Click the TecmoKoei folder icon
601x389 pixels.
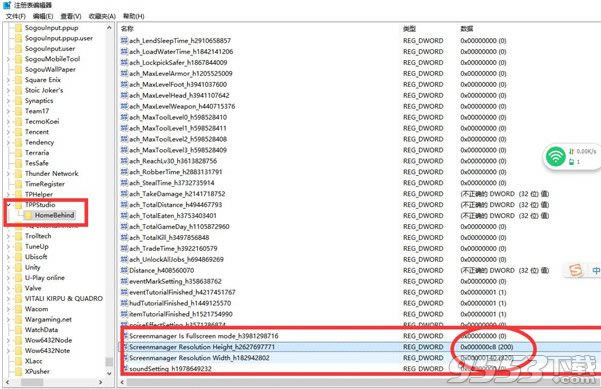click(18, 121)
